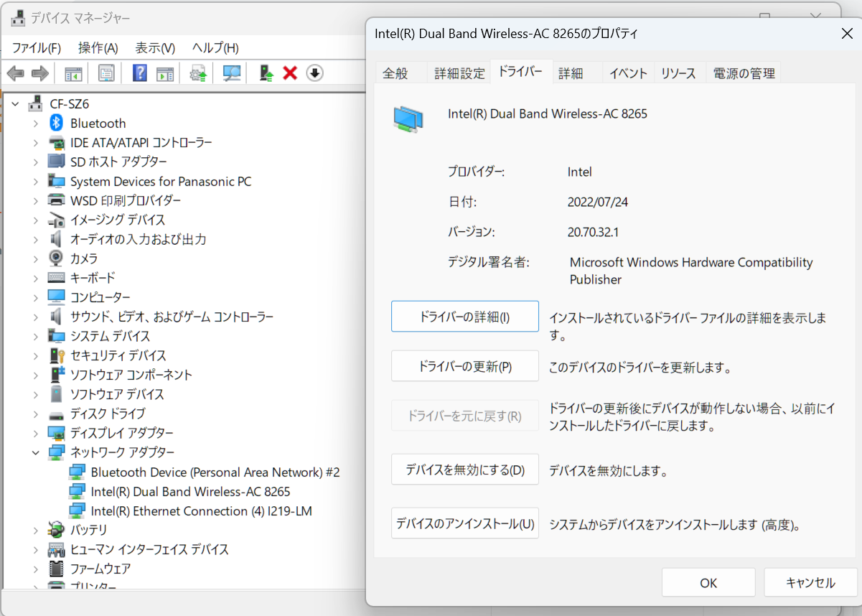Open the ファイル(F) menu

(37, 48)
